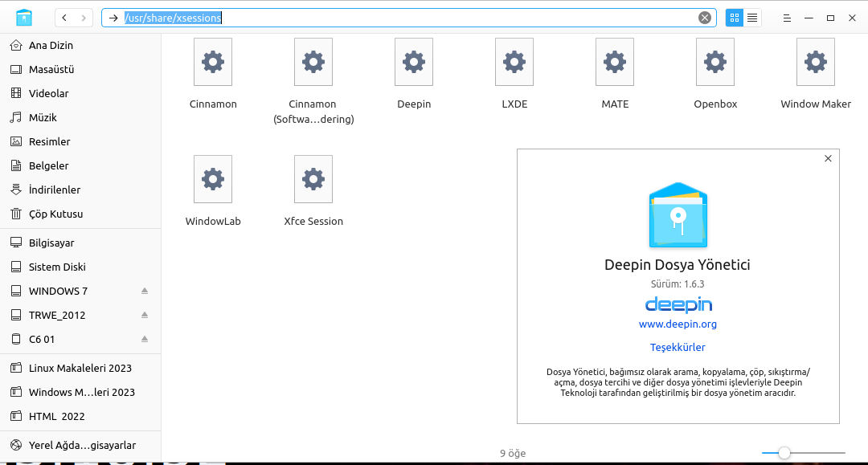Open Videolar folder in sidebar
Screen dimensions: 868x465
(81, 93)
